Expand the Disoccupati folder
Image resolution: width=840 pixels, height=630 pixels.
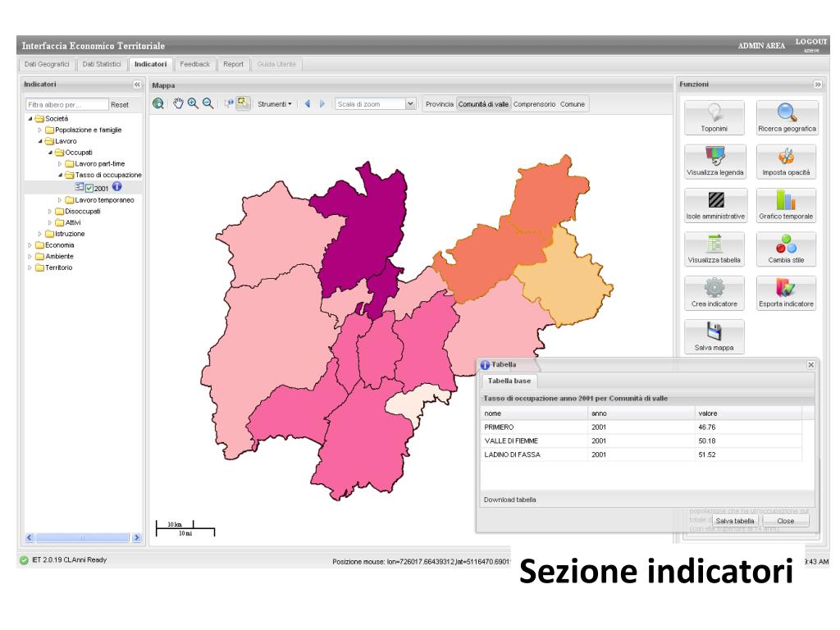click(50, 212)
